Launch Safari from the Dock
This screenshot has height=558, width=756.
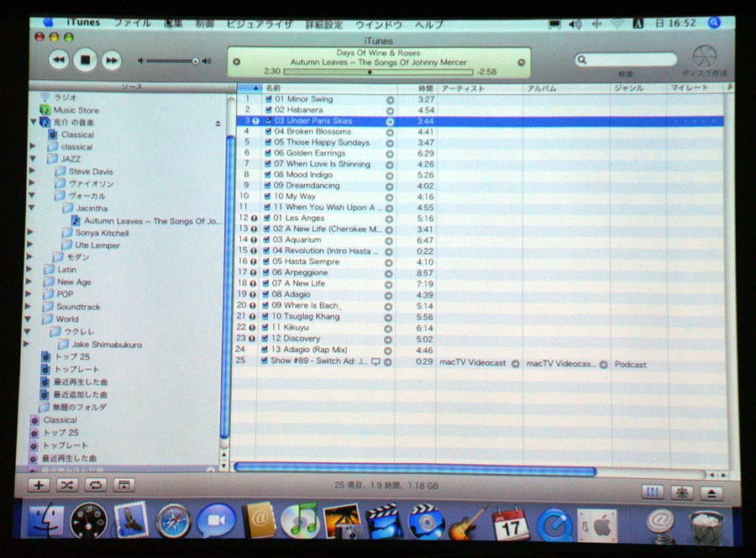pyautogui.click(x=174, y=521)
